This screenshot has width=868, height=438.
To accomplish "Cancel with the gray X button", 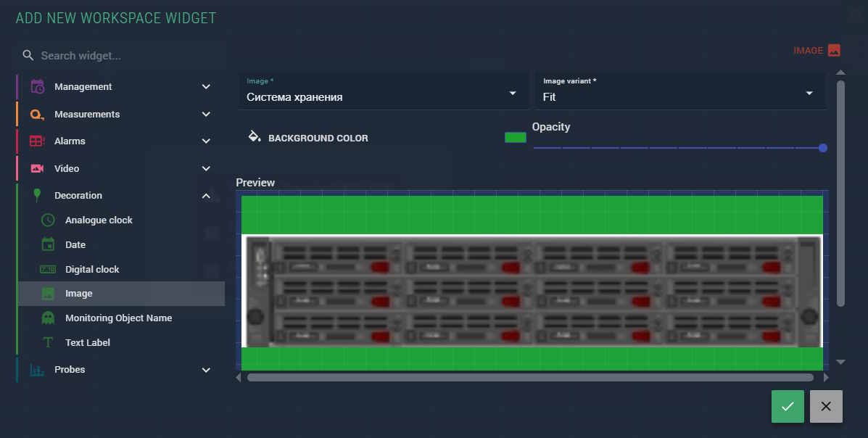I will (x=826, y=406).
